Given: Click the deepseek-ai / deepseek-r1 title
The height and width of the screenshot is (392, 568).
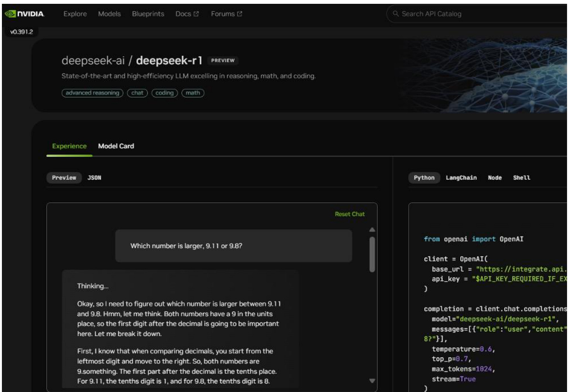Looking at the screenshot, I should (132, 61).
